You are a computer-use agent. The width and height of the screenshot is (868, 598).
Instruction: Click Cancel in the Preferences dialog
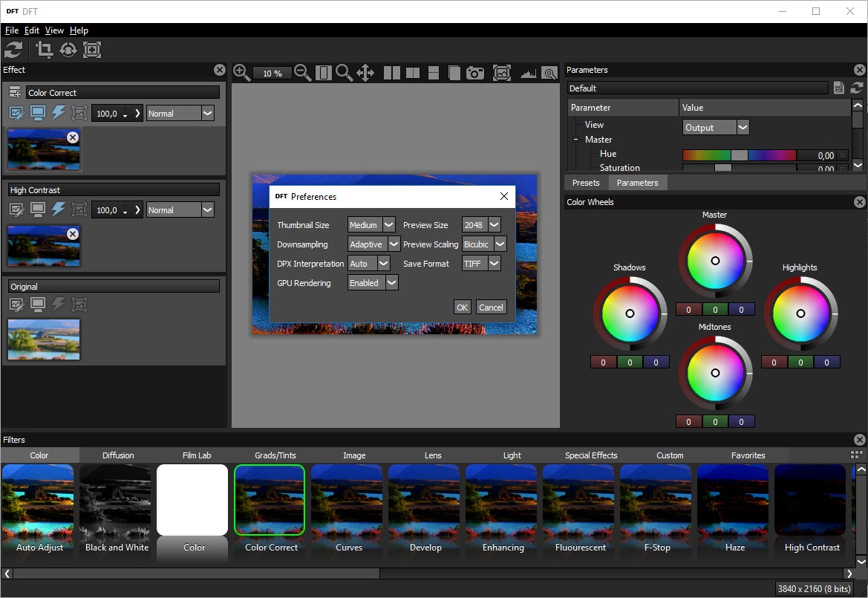click(491, 308)
